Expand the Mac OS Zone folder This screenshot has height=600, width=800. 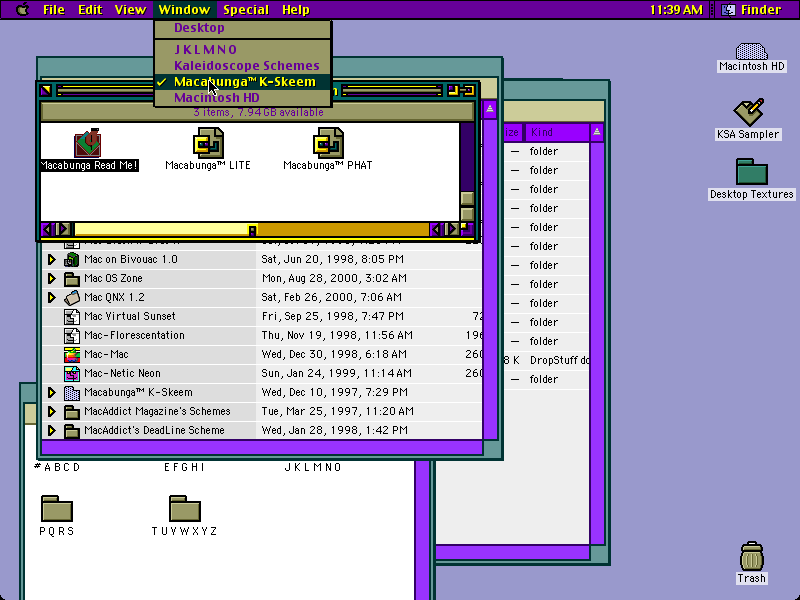coord(52,279)
